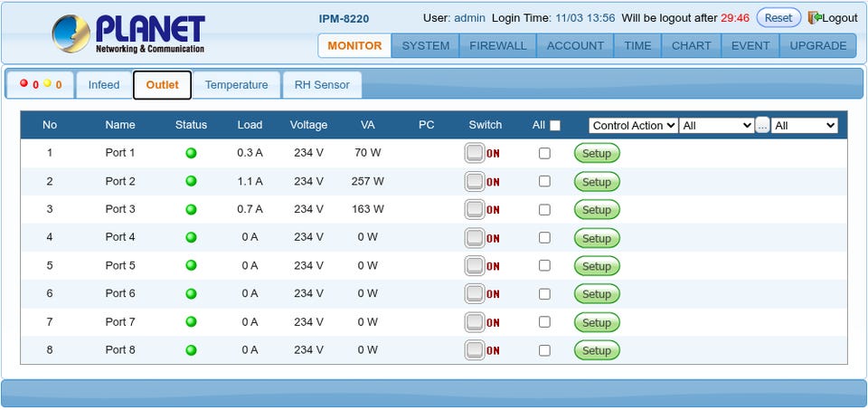Screen dimensions: 868x410
Task: Check the Port 8 selection checkbox
Action: pyautogui.click(x=544, y=350)
